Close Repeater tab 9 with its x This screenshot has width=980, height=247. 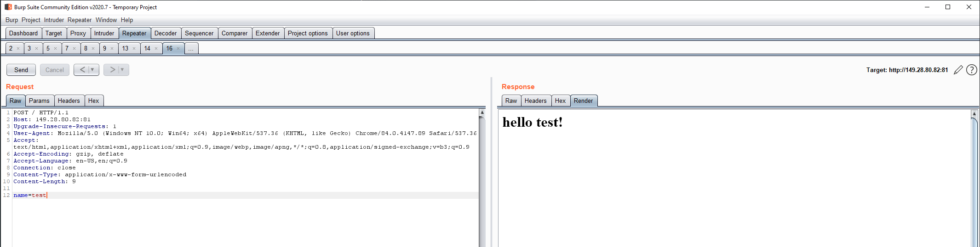pos(112,48)
